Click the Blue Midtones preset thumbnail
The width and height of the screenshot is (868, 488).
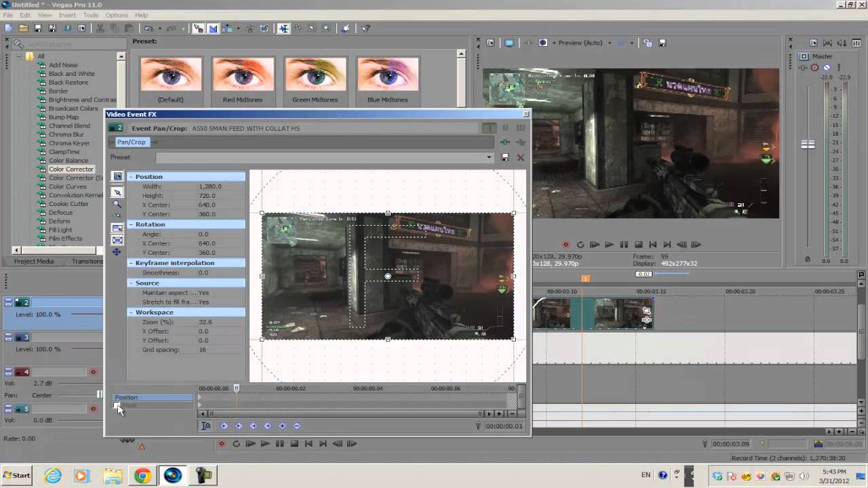pos(387,74)
